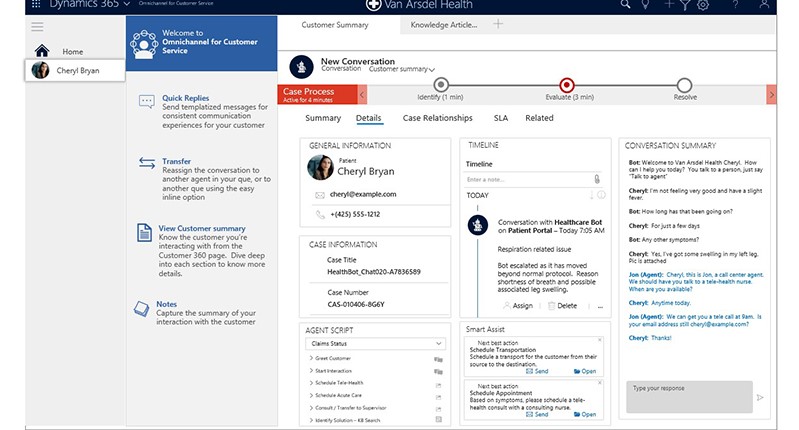Click the Cheryl Bryan patient photo
This screenshot has width=799, height=430.
(321, 167)
